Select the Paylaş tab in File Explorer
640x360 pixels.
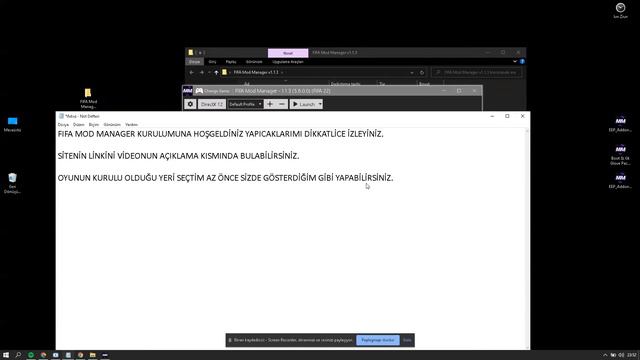tap(231, 62)
